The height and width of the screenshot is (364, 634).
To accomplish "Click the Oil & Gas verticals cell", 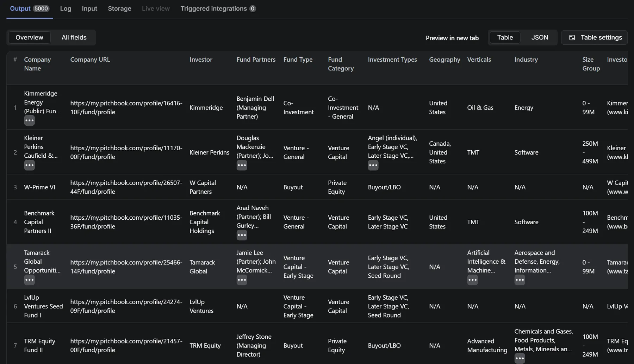I will pyautogui.click(x=480, y=107).
